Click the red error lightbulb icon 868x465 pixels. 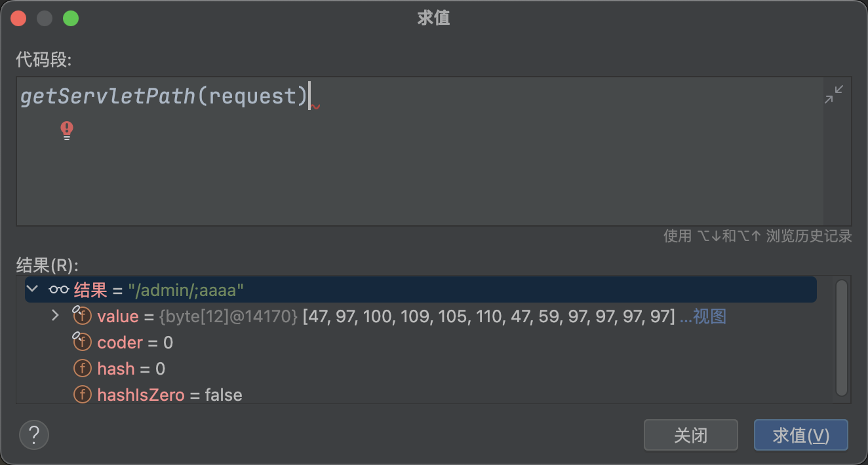(x=67, y=130)
